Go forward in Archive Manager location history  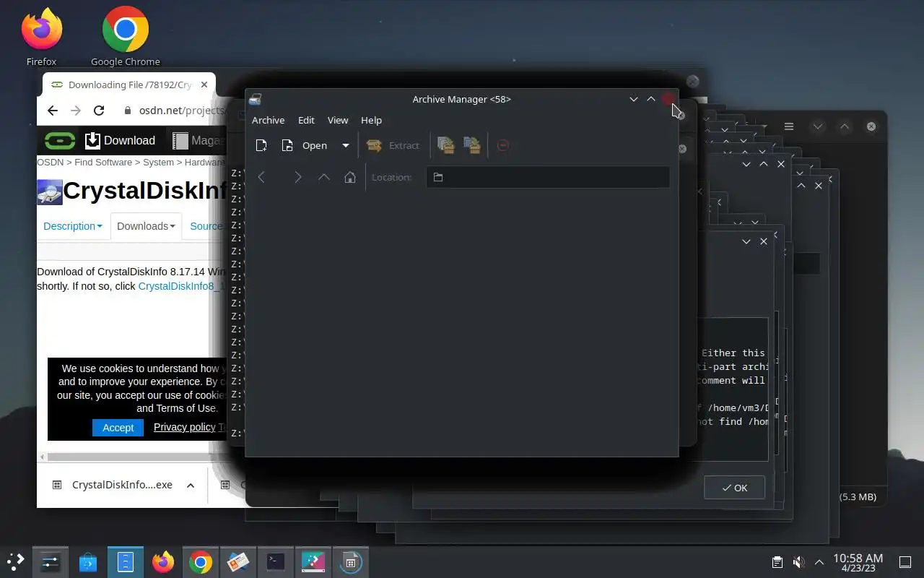pyautogui.click(x=297, y=178)
